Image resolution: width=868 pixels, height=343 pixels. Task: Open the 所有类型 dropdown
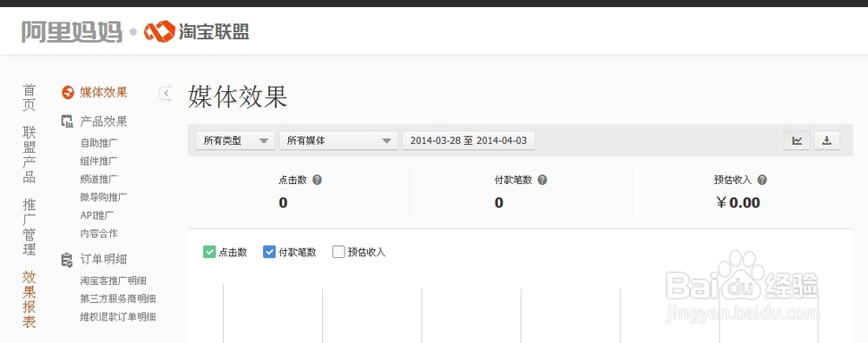click(235, 141)
